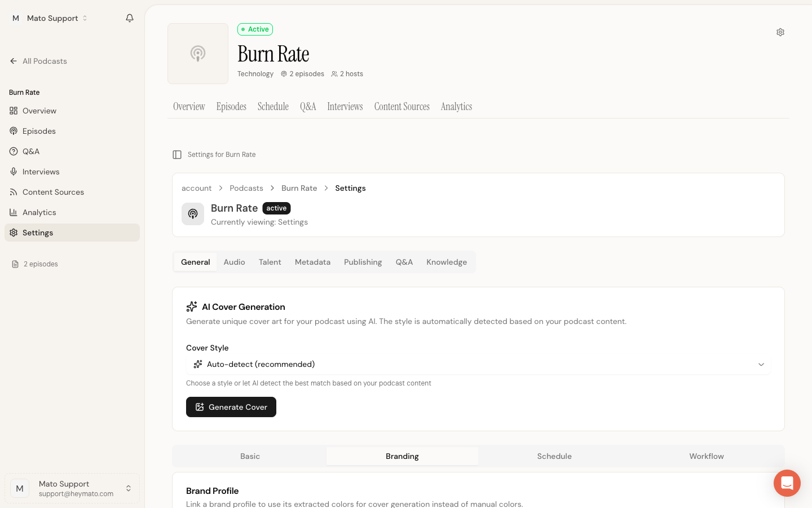Open the Mato Support workspace switcher at top
The width and height of the screenshot is (812, 508).
(x=50, y=18)
